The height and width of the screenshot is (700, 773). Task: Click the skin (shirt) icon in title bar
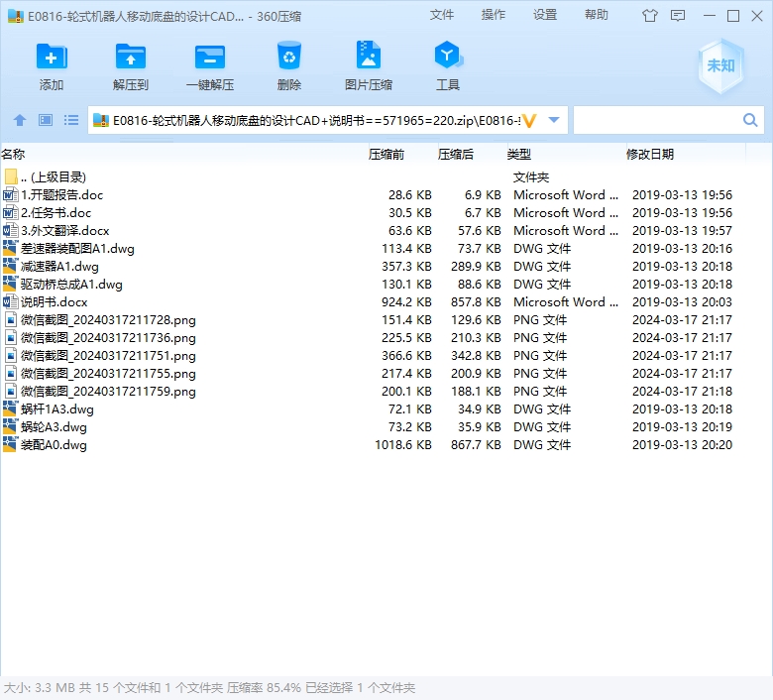click(650, 16)
